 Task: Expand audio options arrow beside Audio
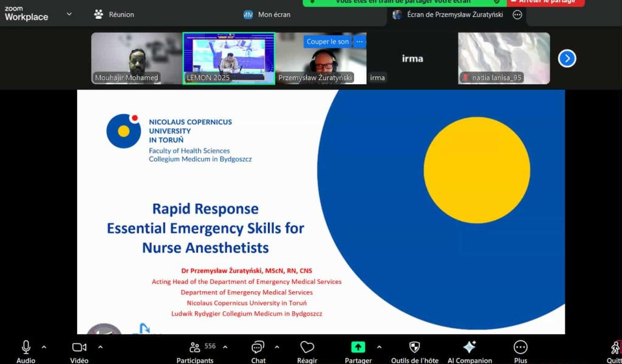pyautogui.click(x=44, y=347)
